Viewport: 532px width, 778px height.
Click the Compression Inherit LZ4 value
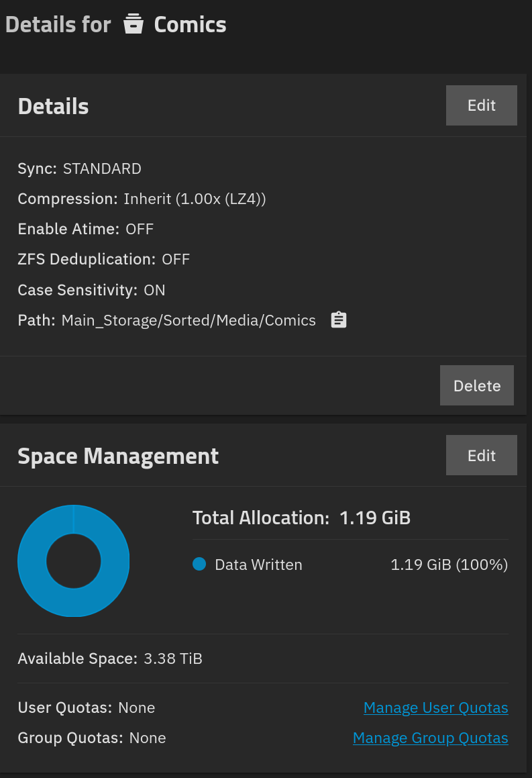coord(195,199)
